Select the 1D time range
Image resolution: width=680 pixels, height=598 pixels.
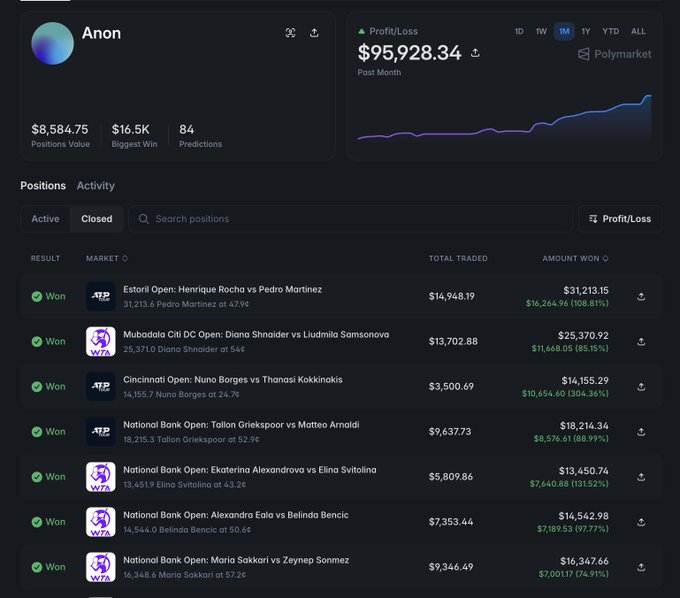(x=519, y=31)
